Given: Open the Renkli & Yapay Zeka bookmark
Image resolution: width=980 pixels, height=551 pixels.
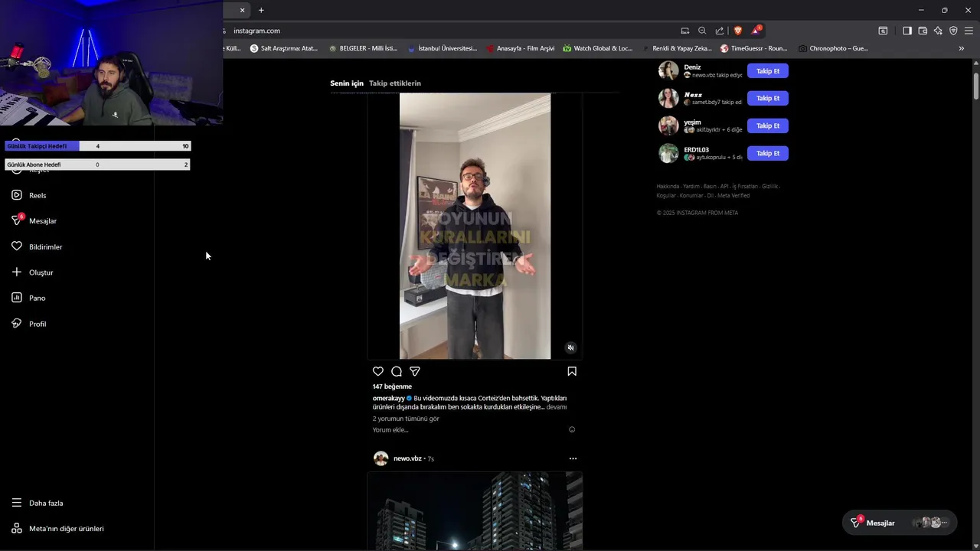Looking at the screenshot, I should pos(676,48).
